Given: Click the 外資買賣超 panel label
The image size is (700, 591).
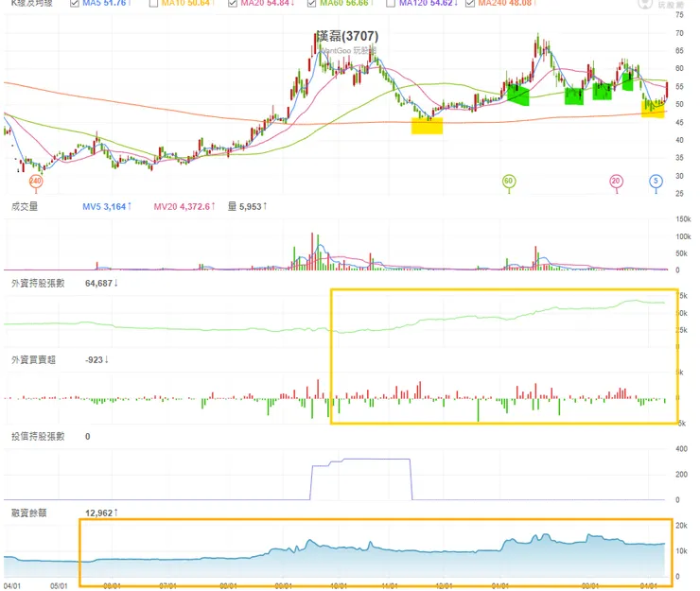Looking at the screenshot, I should (33, 359).
